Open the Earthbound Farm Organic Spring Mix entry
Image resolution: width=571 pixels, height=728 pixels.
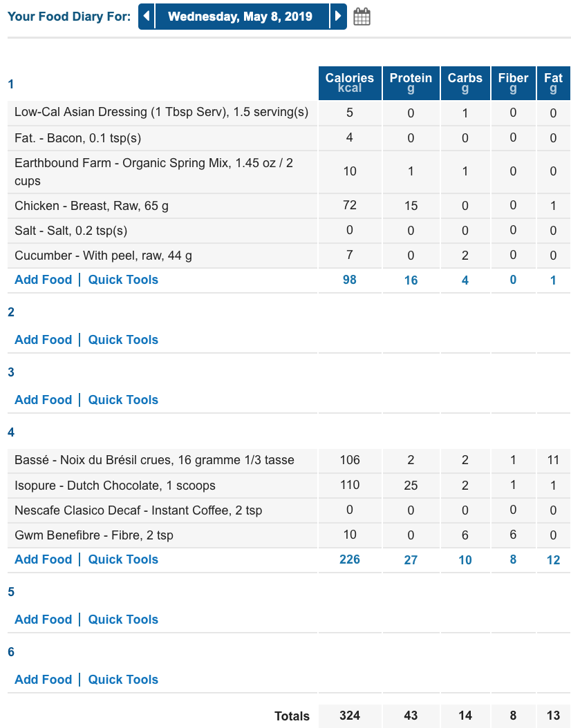click(x=153, y=172)
